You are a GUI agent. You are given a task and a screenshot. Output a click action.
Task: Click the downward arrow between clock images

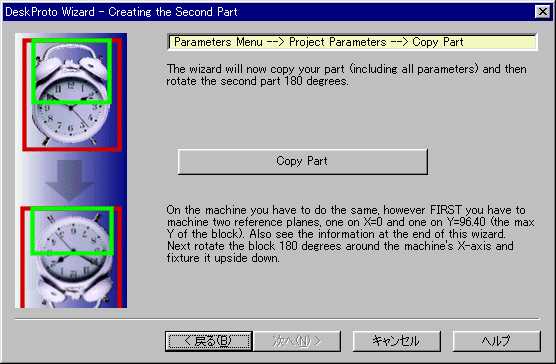(70, 180)
